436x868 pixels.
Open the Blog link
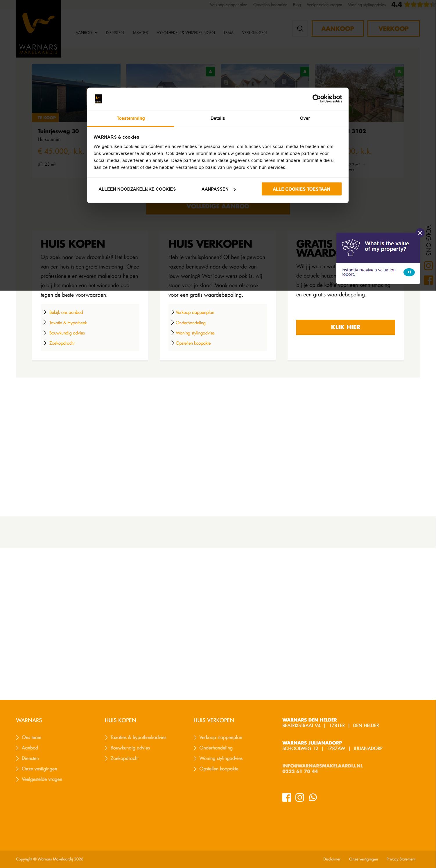tap(297, 5)
